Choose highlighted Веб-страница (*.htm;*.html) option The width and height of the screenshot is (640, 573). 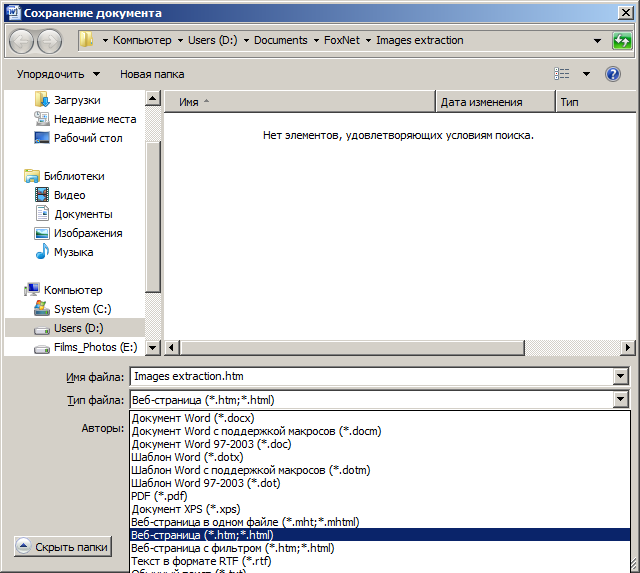(x=380, y=535)
